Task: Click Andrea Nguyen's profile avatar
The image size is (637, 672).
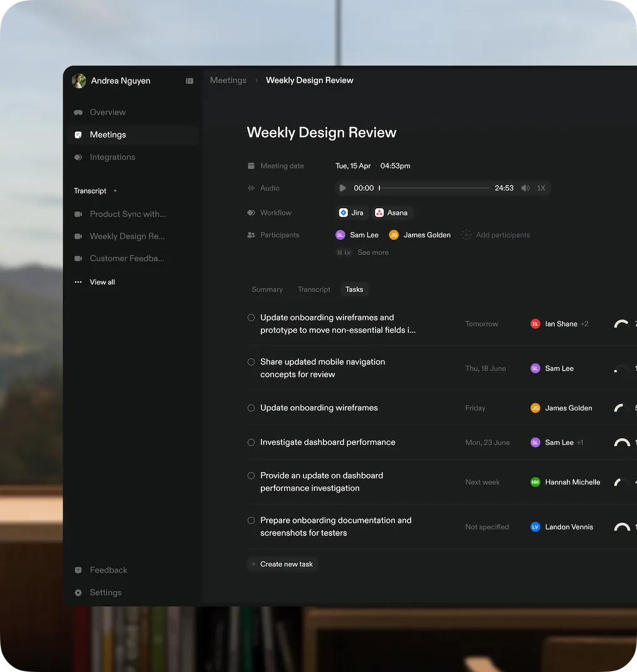Action: [79, 81]
